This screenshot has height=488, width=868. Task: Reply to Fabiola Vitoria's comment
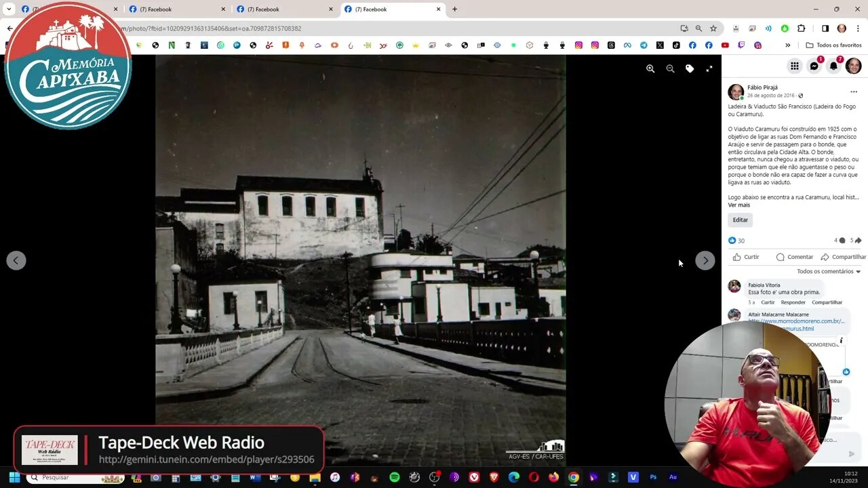point(793,302)
